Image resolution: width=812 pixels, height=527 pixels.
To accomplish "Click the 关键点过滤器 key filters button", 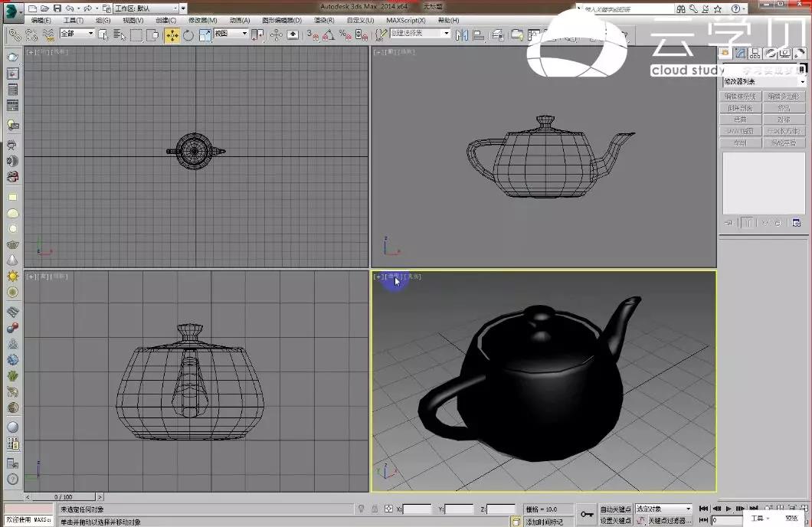I will point(669,521).
